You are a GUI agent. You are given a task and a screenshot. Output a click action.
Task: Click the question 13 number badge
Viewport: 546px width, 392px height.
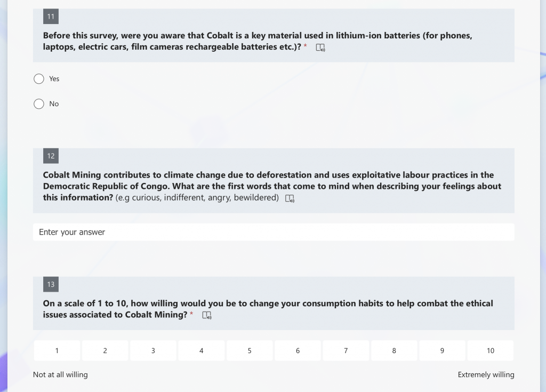[x=51, y=284]
